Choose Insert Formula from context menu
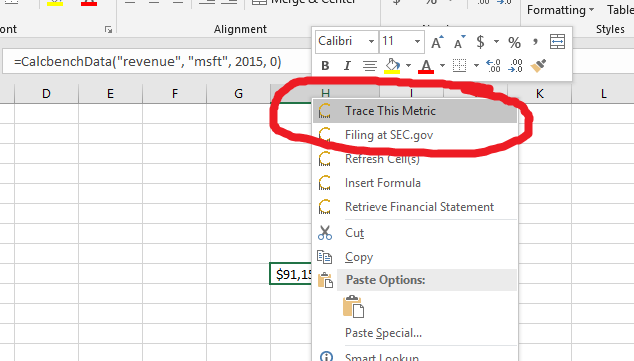Viewport: 634px width, 361px height. coord(415,183)
